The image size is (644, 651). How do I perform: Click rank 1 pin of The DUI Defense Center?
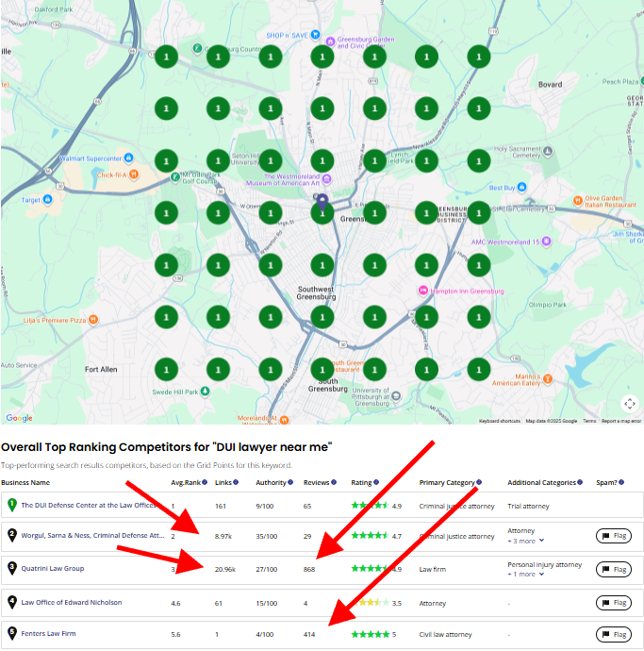[x=12, y=506]
